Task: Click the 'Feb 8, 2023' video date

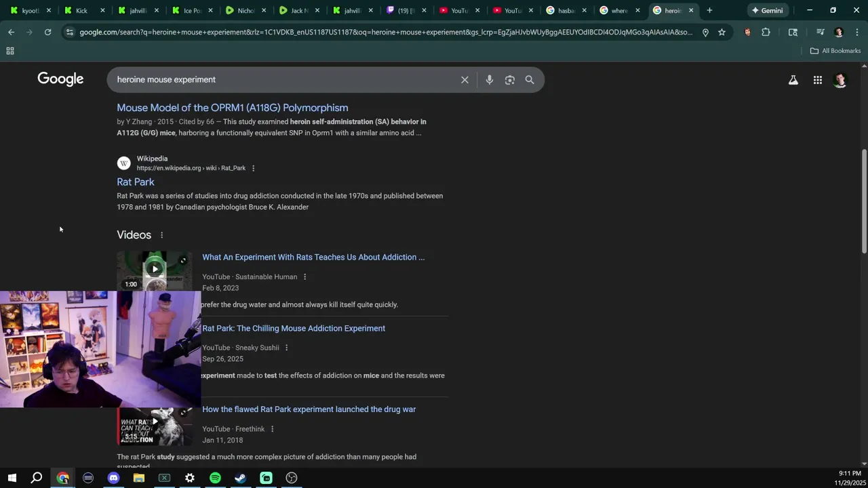Action: tap(220, 288)
